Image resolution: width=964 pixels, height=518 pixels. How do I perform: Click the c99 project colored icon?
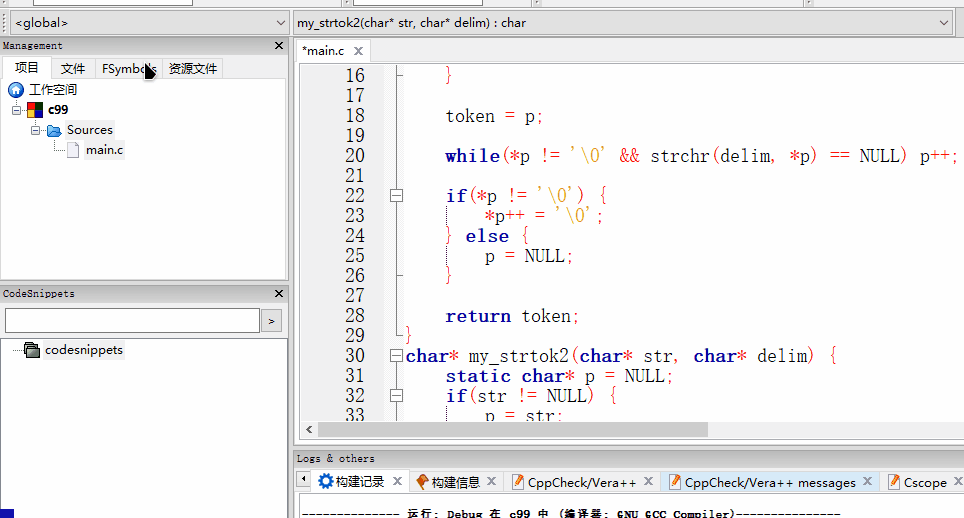click(35, 110)
